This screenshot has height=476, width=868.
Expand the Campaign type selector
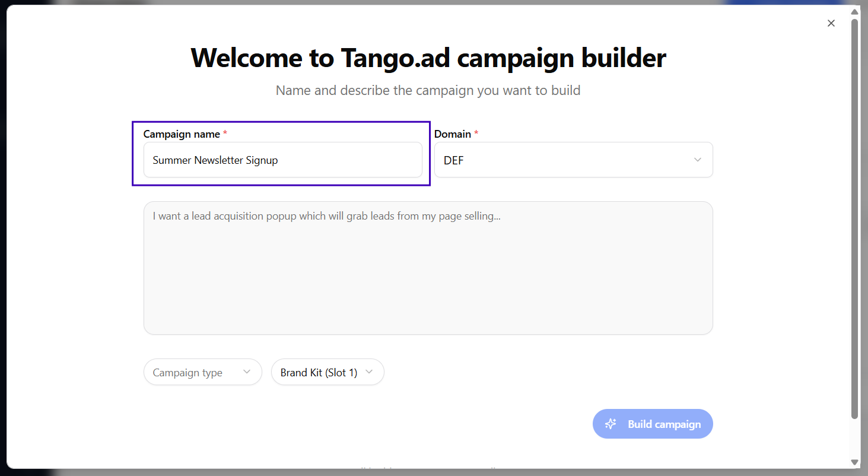202,372
